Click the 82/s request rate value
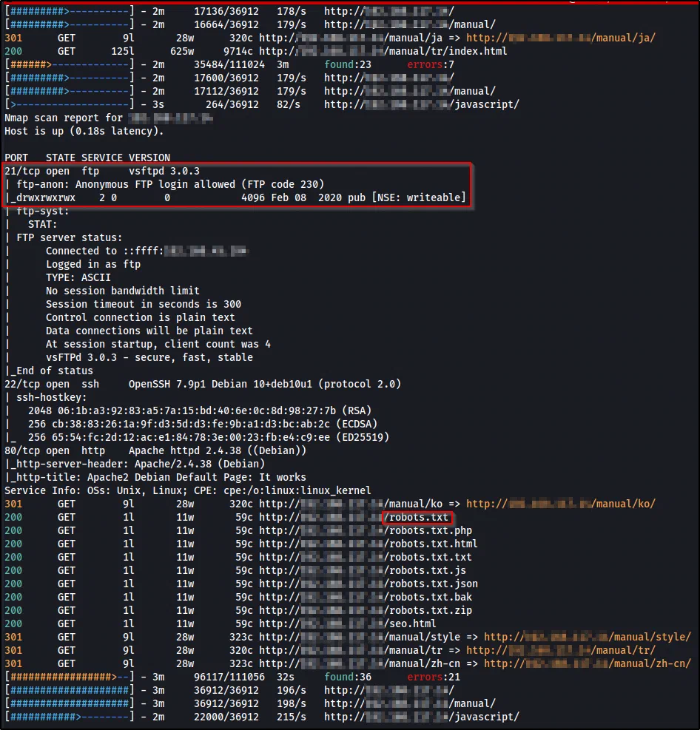Viewport: 700px width, 730px height. click(x=289, y=104)
